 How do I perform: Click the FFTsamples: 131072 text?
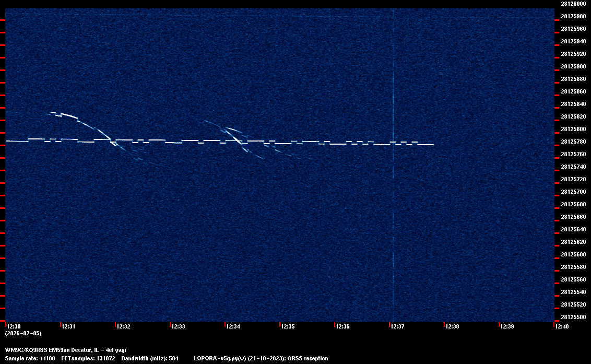[88, 358]
